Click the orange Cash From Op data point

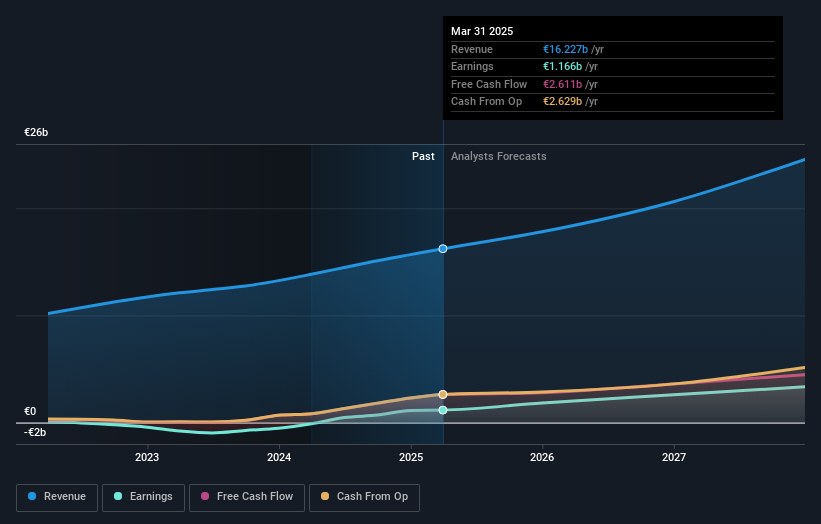click(443, 394)
